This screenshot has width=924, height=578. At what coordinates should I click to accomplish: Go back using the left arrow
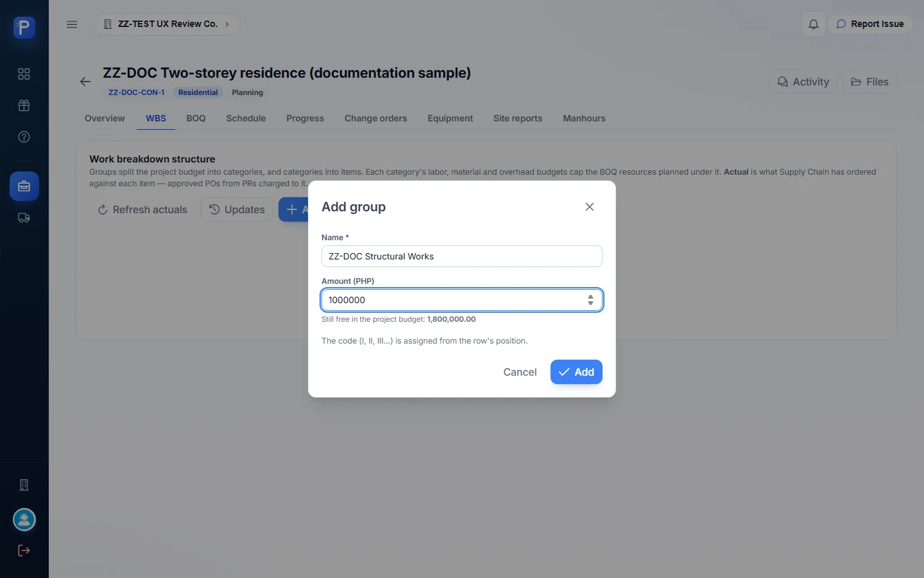point(85,82)
